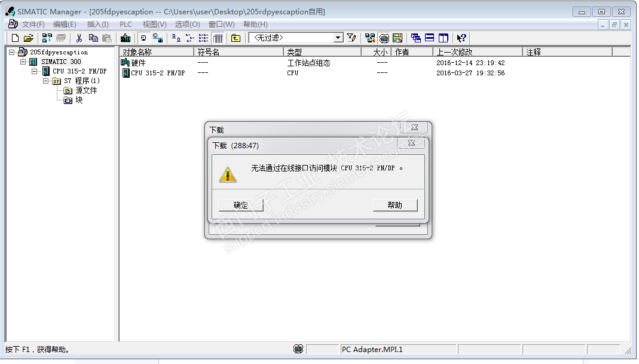Open a project with the open folder icon

(x=29, y=38)
